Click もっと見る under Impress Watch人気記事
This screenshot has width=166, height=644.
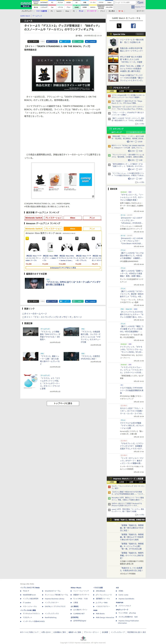tap(140, 515)
